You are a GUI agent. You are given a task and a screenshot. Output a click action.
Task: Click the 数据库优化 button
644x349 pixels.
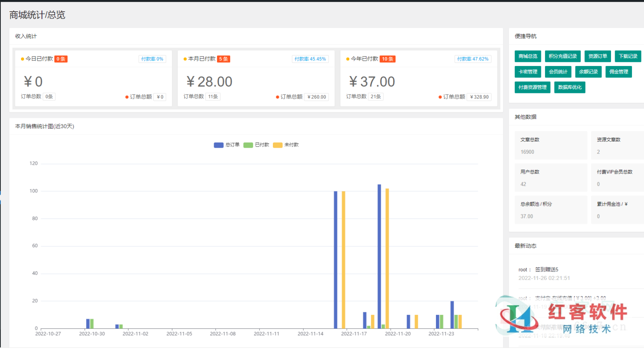pos(570,87)
